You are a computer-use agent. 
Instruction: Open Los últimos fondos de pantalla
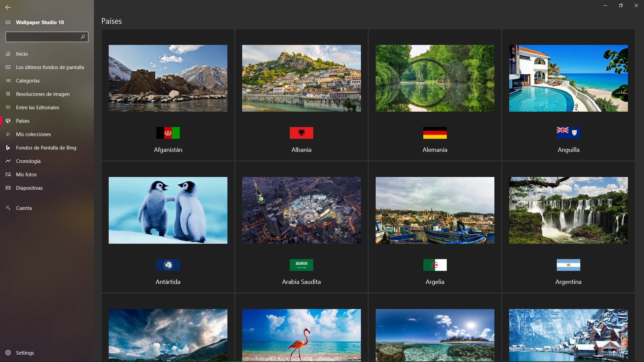click(x=50, y=67)
